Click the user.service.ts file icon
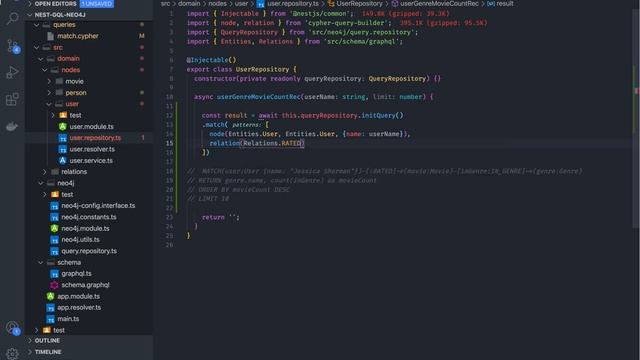Image resolution: width=640 pixels, height=360 pixels. tap(62, 160)
